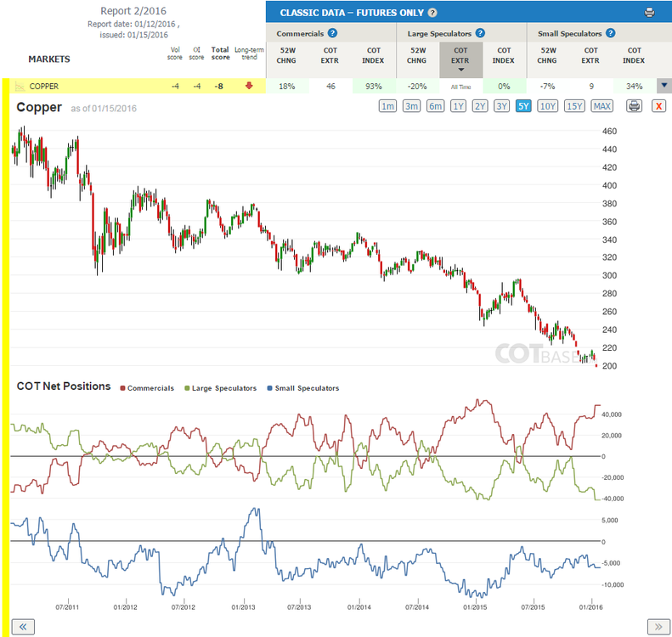Click Commercials COT INDEX column header
This screenshot has height=637, width=672.
(373, 55)
